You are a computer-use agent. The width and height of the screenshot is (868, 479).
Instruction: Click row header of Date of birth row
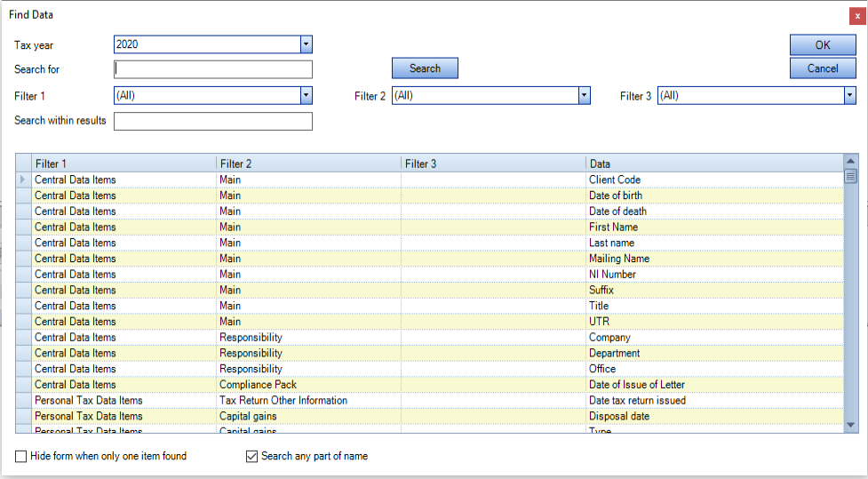coord(24,196)
